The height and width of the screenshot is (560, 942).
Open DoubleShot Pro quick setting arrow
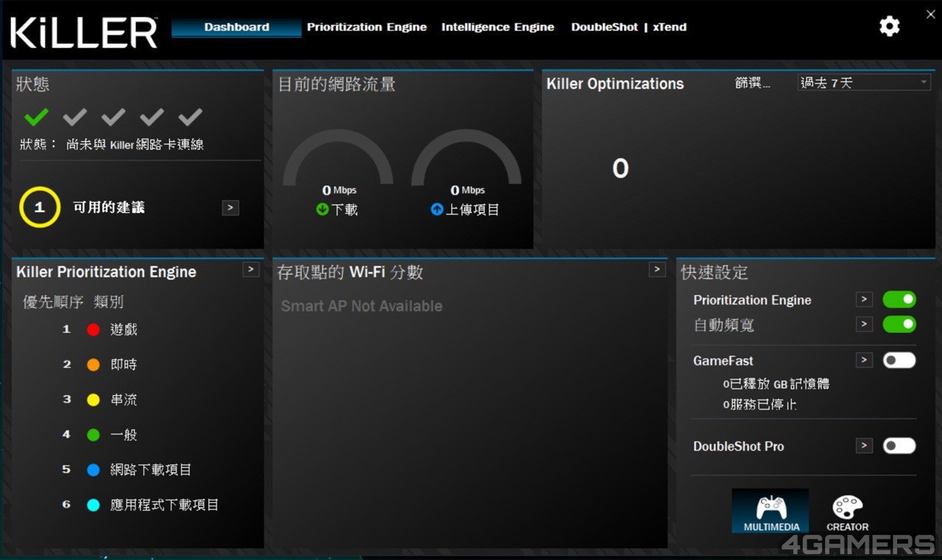[x=864, y=446]
